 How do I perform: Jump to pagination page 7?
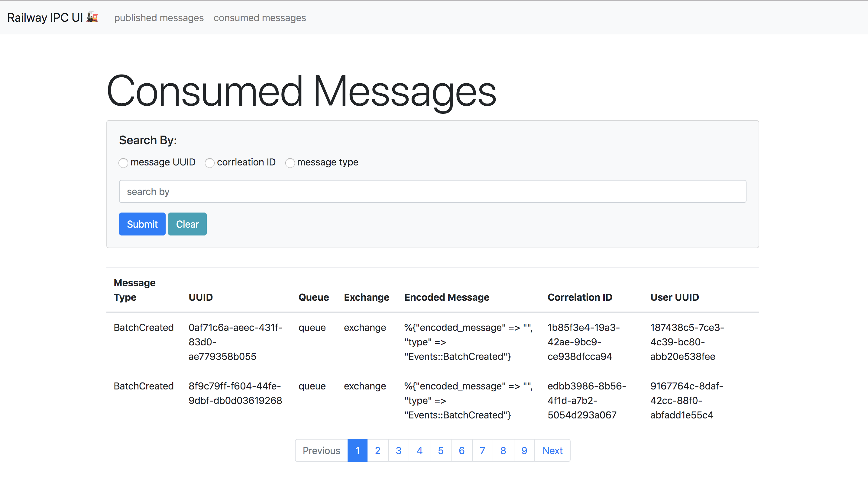pyautogui.click(x=483, y=450)
